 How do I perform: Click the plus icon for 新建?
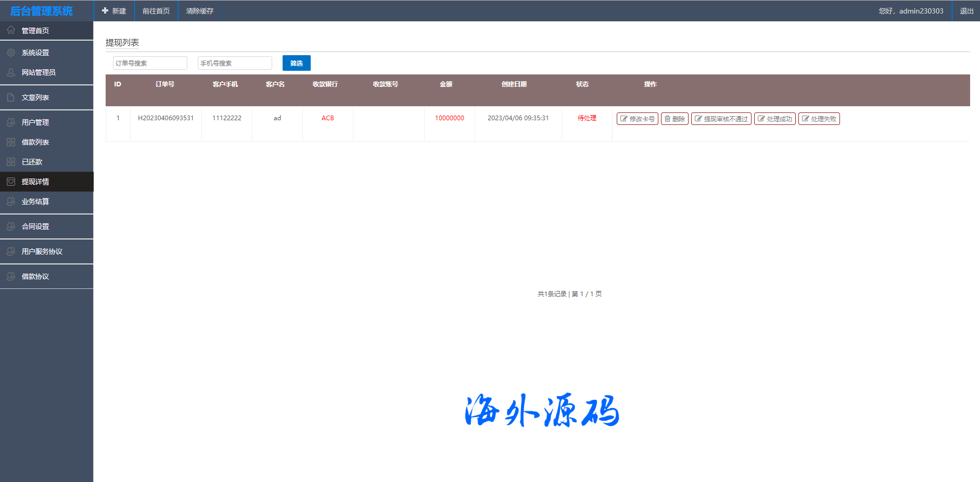[x=105, y=10]
